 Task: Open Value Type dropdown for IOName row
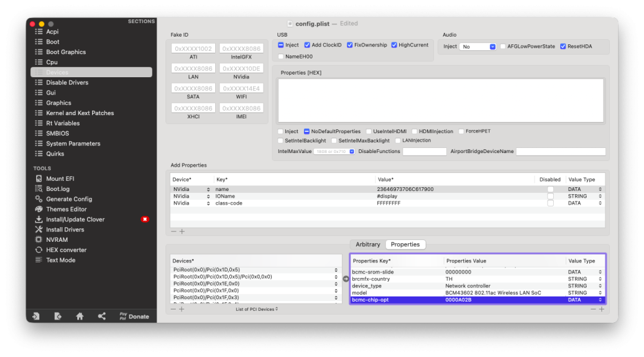click(x=600, y=197)
